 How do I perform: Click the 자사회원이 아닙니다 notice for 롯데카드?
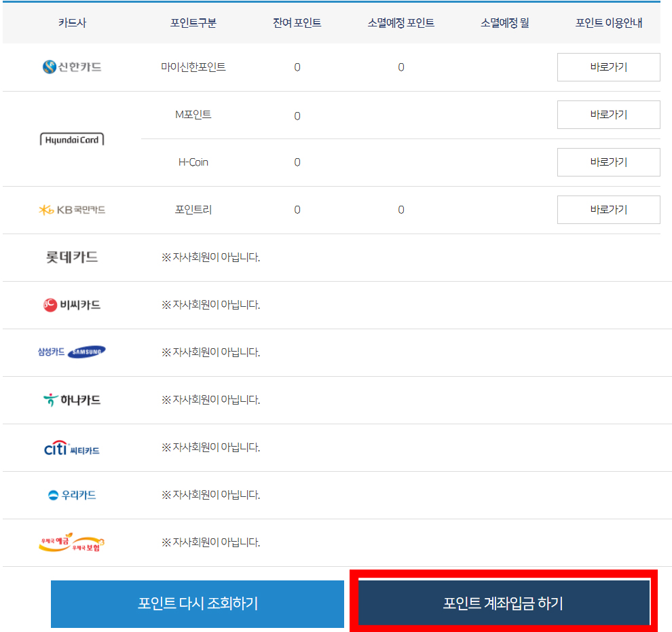(x=210, y=257)
